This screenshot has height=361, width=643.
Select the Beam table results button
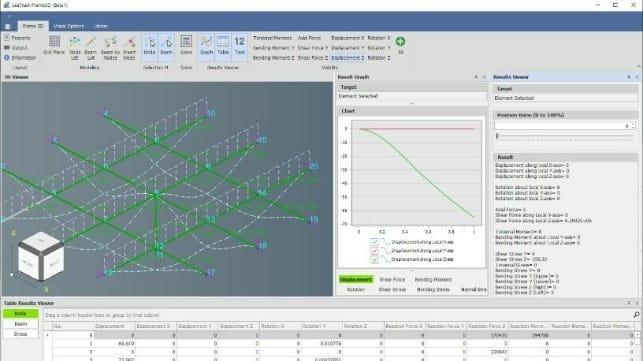(x=21, y=324)
